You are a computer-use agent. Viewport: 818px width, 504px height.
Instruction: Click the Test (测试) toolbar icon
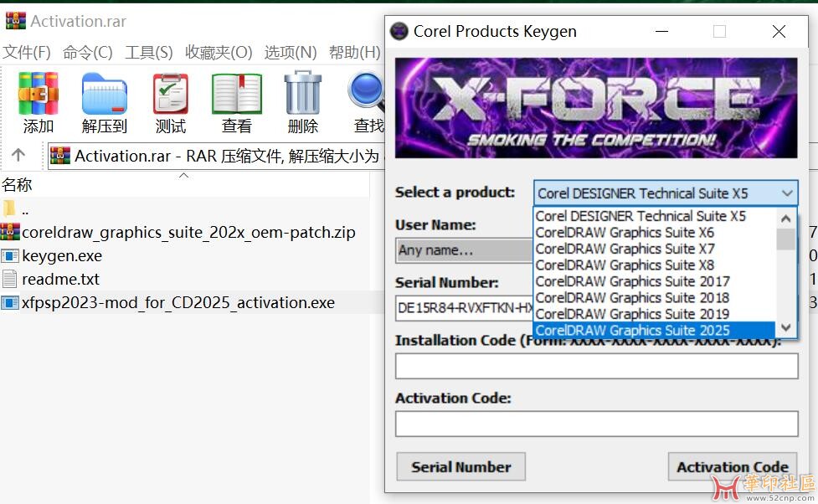[171, 94]
